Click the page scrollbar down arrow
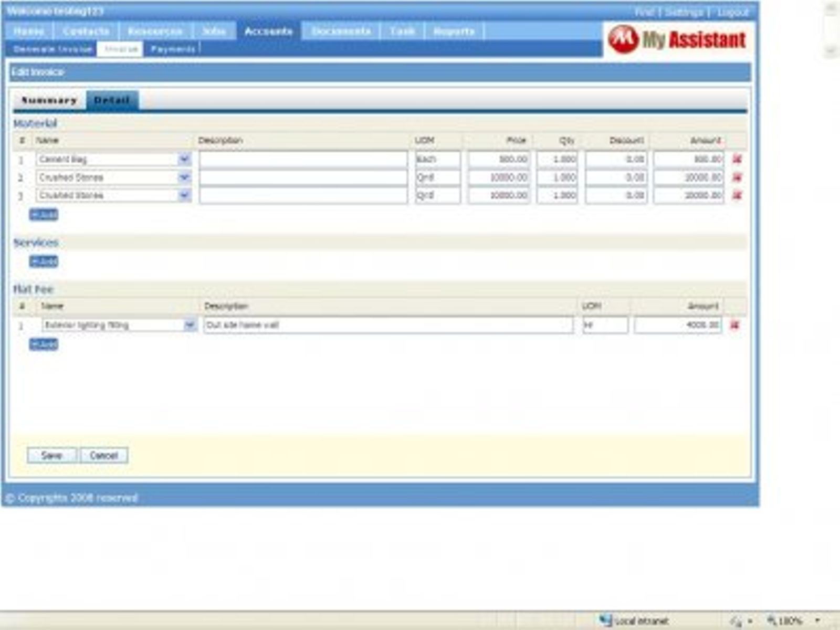 click(831, 50)
